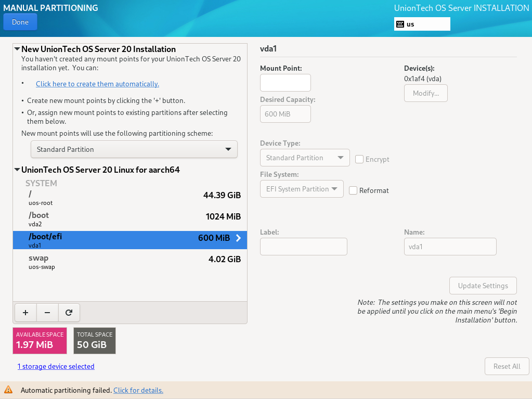532x399 pixels.
Task: Focus the Mount Point input field
Action: pyautogui.click(x=286, y=83)
